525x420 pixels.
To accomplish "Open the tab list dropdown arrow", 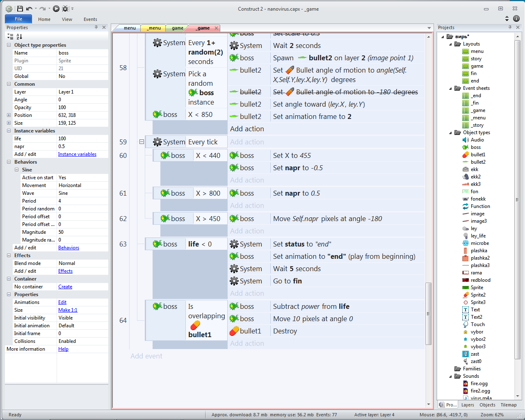I will tap(429, 28).
